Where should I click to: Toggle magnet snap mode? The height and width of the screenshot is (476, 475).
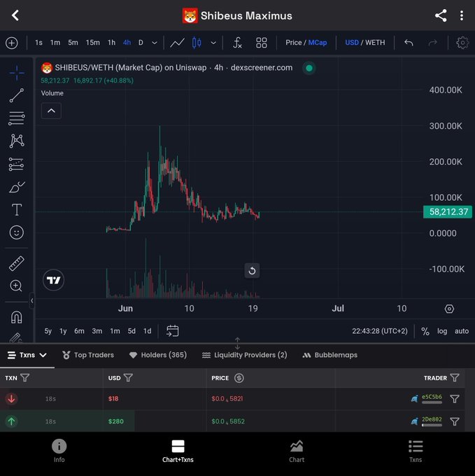[16, 318]
